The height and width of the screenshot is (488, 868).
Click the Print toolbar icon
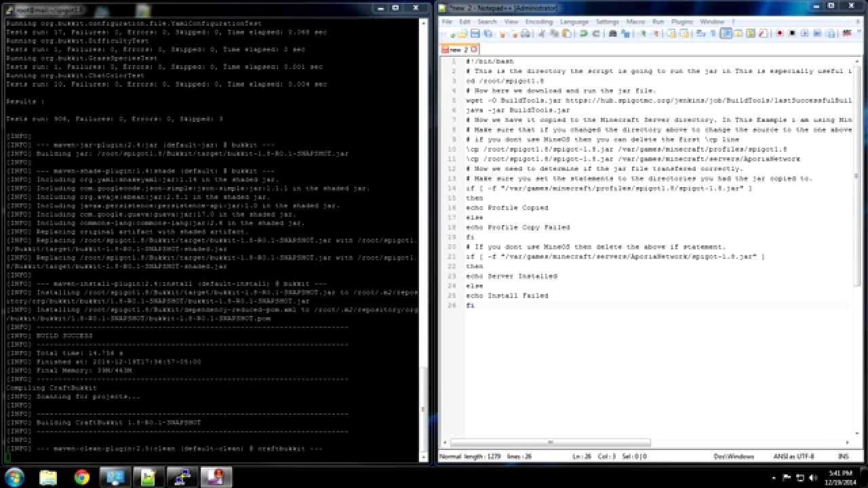coord(526,33)
